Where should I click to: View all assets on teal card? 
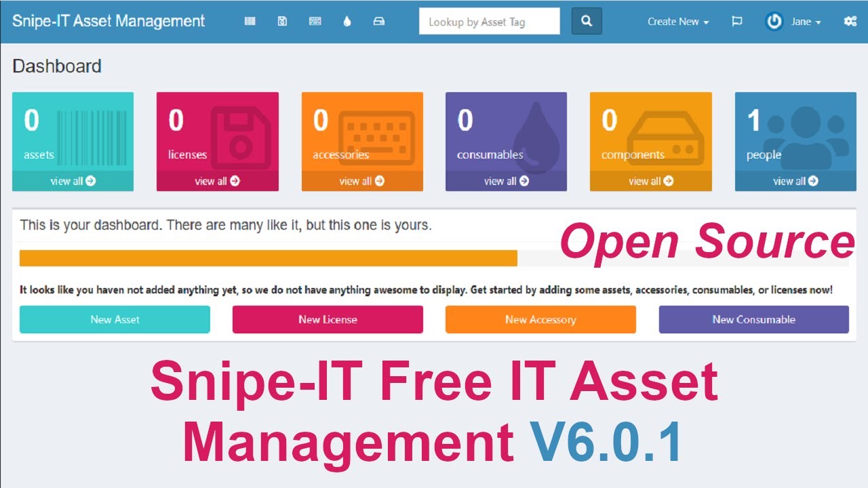(73, 181)
